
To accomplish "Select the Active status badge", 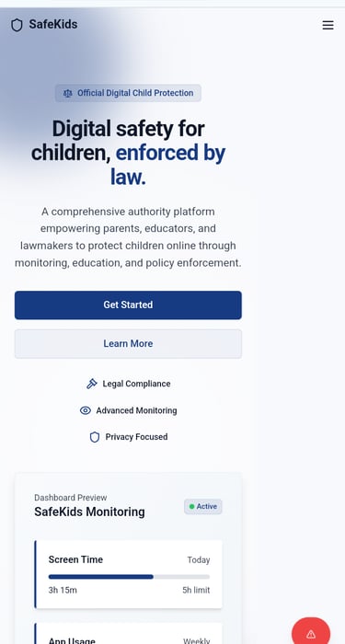I will [x=203, y=506].
